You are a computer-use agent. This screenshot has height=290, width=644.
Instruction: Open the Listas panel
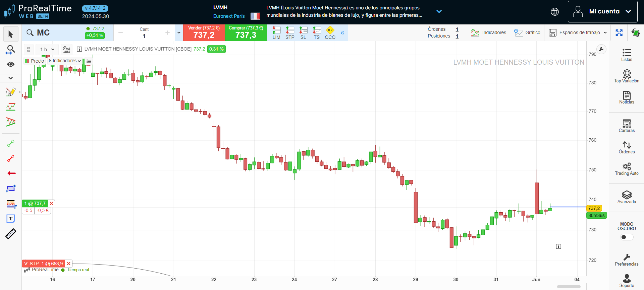coord(627,55)
